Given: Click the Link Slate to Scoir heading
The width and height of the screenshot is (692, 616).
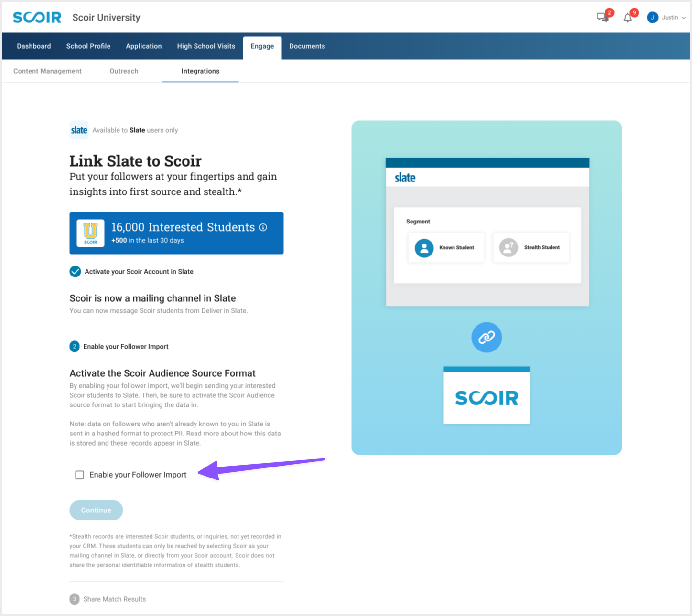Looking at the screenshot, I should point(135,161).
